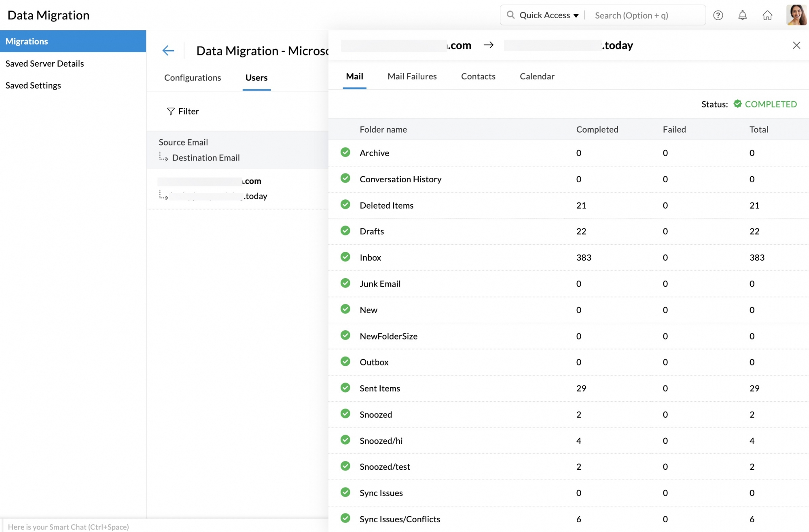The image size is (809, 532).
Task: Go to the home icon
Action: pos(767,15)
